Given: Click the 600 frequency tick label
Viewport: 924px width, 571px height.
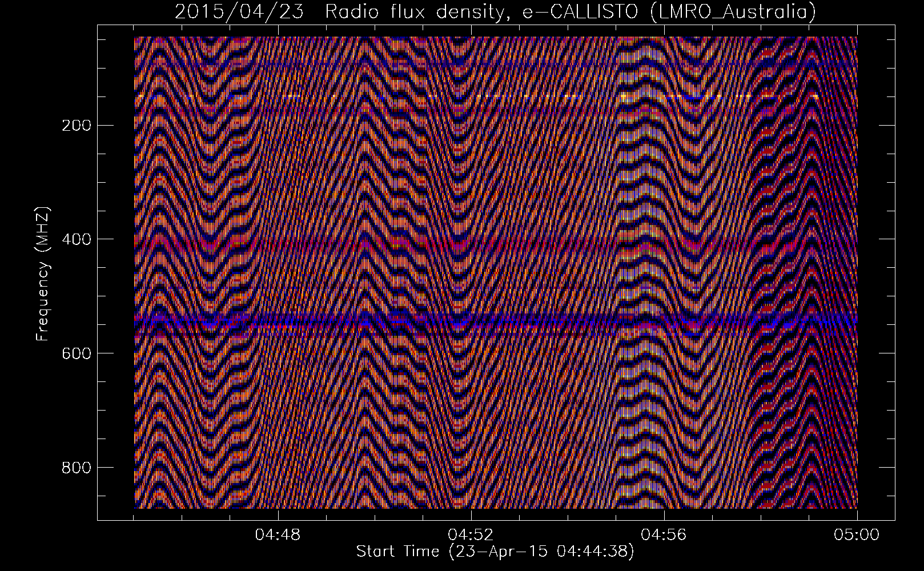Looking at the screenshot, I should coord(76,353).
